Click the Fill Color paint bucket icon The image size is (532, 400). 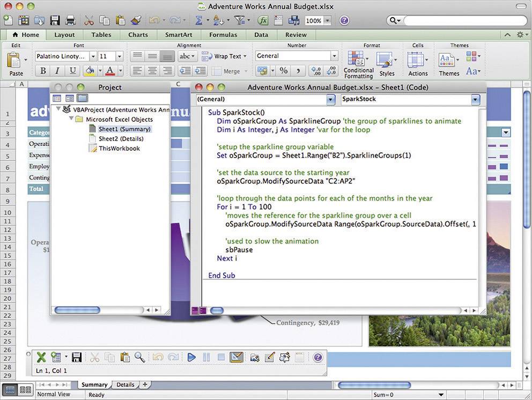tap(90, 71)
